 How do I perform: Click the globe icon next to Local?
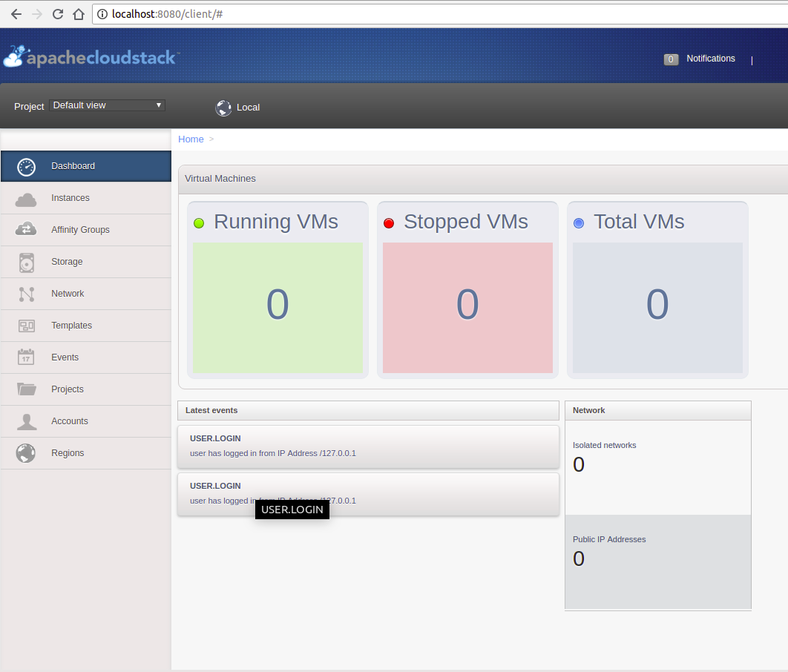pyautogui.click(x=223, y=108)
